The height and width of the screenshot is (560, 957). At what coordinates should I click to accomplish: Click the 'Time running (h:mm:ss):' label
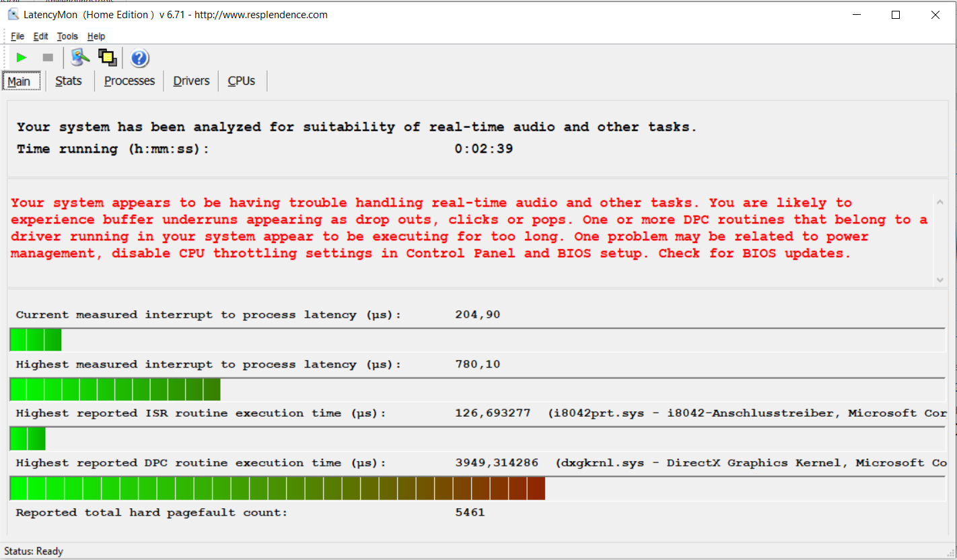pos(113,149)
